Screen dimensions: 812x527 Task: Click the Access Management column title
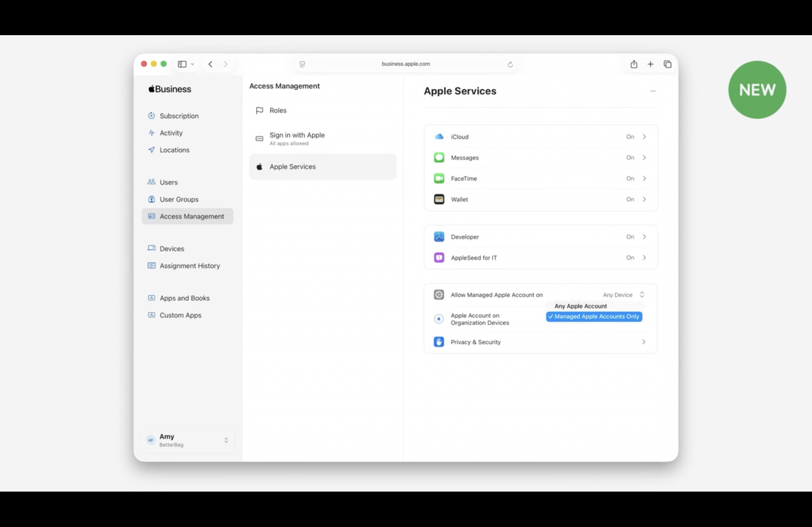(284, 86)
